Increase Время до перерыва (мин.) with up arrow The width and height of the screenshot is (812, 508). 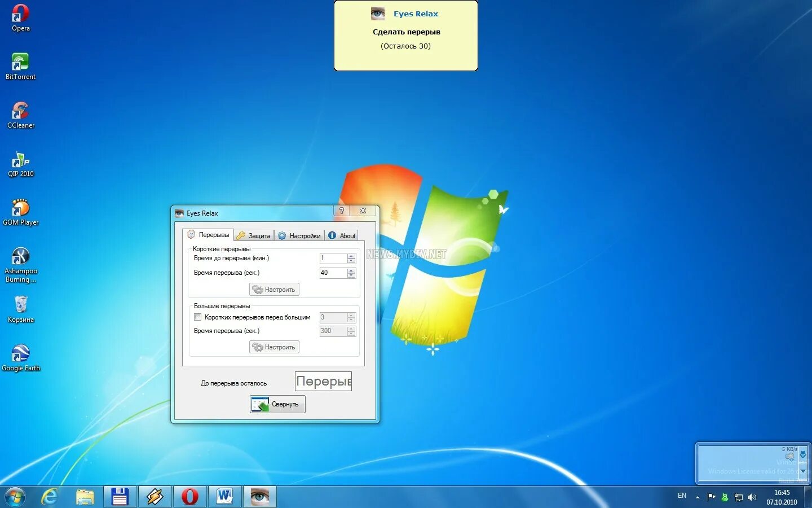[x=351, y=256]
